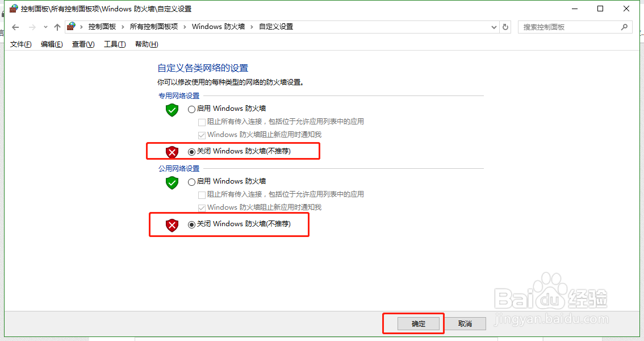Click firewall icon in address bar

71,27
